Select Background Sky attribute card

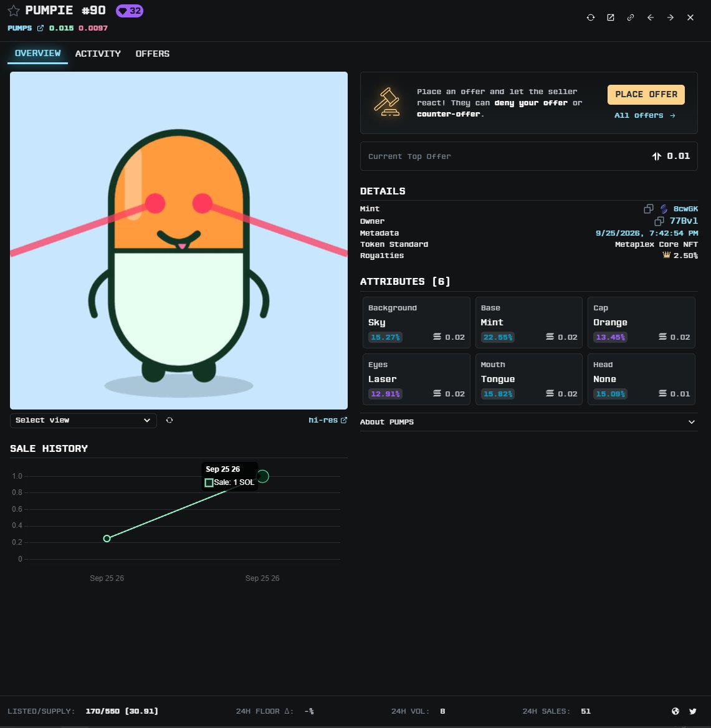tap(416, 323)
